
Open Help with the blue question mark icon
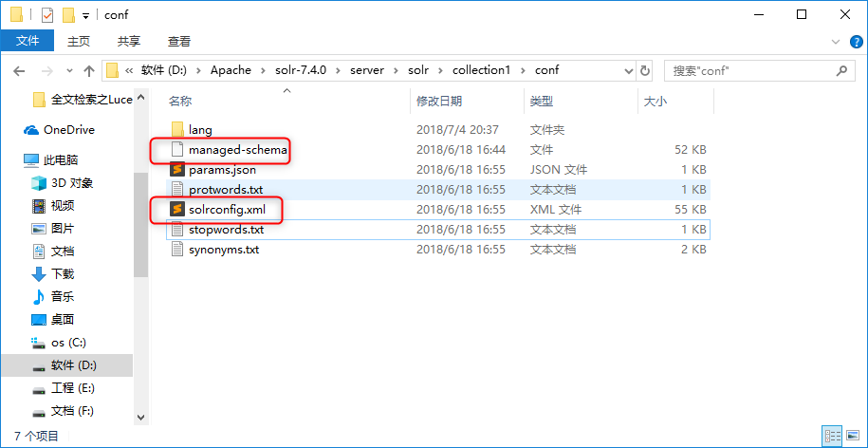(x=856, y=42)
